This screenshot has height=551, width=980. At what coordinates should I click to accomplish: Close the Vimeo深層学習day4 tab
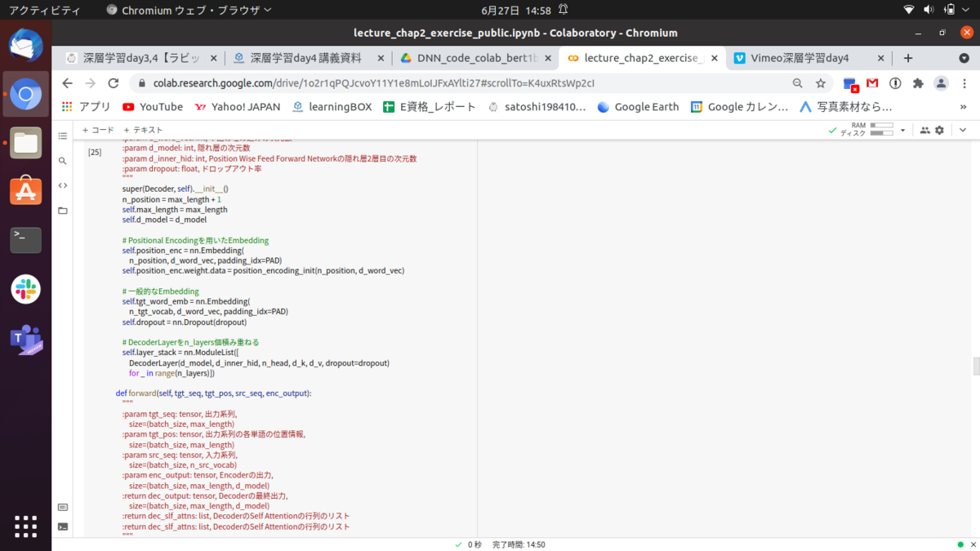tap(880, 58)
